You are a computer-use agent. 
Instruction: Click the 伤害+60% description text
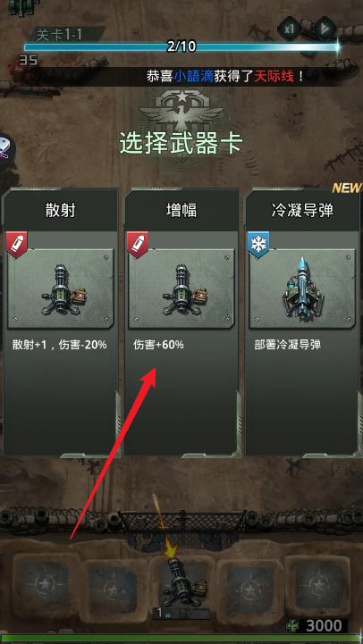[158, 345]
